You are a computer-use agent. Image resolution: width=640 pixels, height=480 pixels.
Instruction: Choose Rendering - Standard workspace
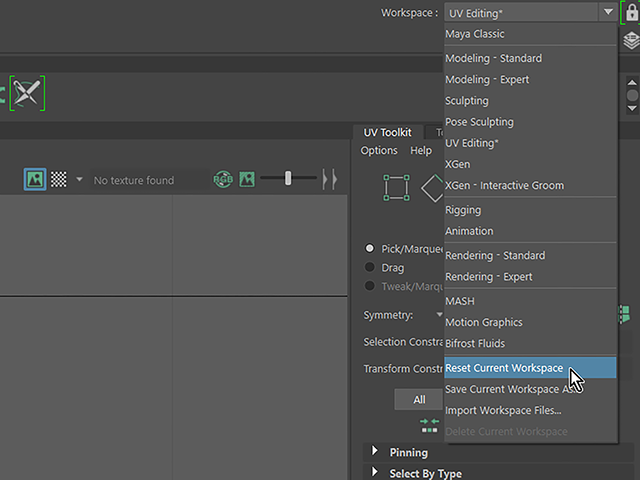point(530,256)
